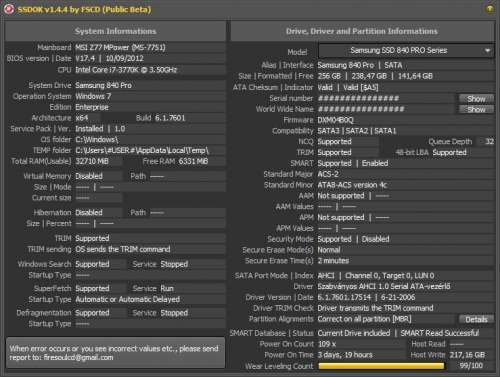
Task: Select the 99/100 wear level value
Action: click(x=471, y=366)
